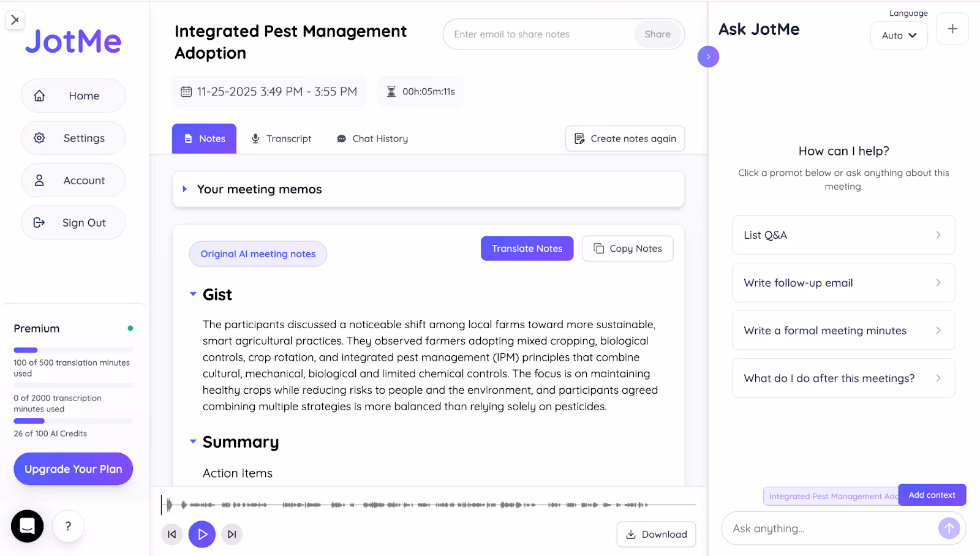Click the Add context button
Image resolution: width=980 pixels, height=556 pixels.
(932, 495)
